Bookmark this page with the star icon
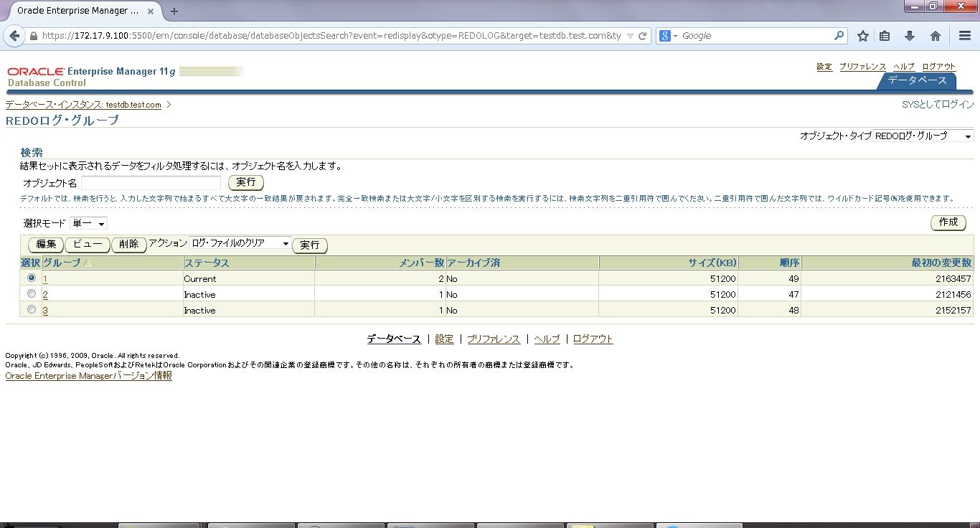The width and height of the screenshot is (980, 528). click(863, 36)
